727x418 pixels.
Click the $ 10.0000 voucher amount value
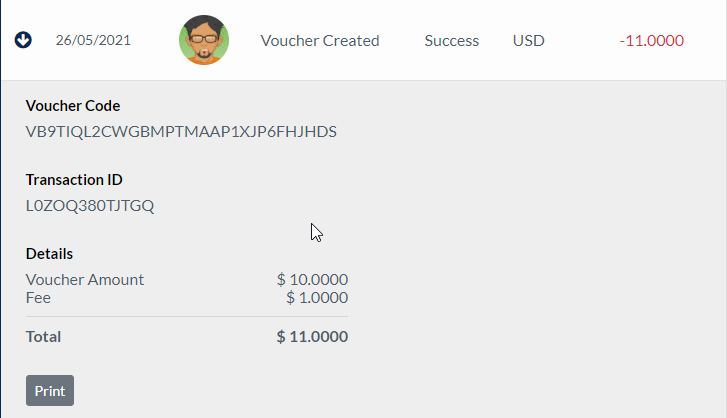click(312, 280)
